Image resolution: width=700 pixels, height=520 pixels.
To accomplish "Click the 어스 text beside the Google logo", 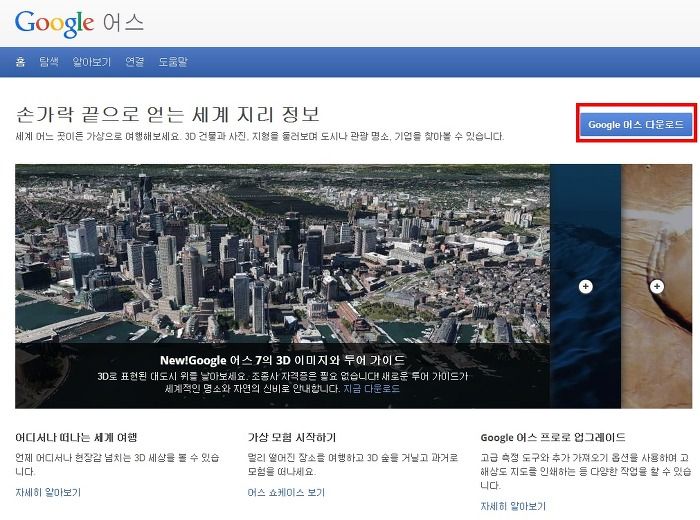I will click(x=123, y=22).
